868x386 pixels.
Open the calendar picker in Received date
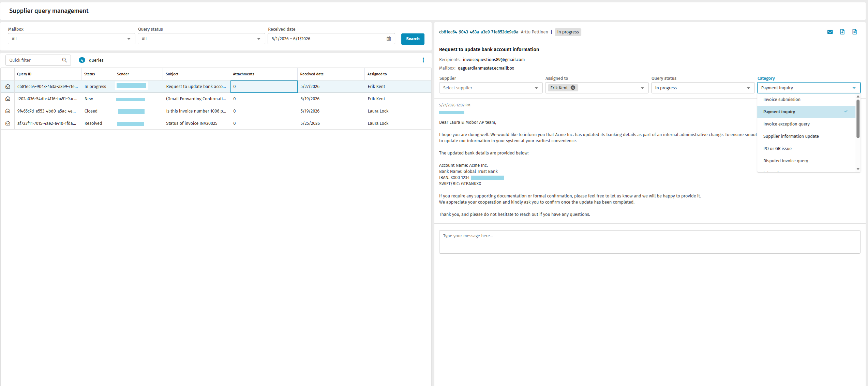pyautogui.click(x=389, y=39)
